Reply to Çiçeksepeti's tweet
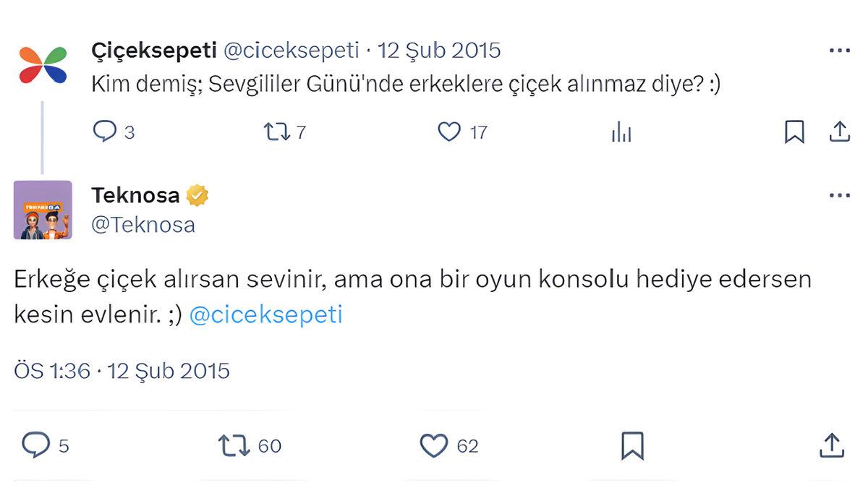Screen dimensions: 868x488 pos(105,131)
